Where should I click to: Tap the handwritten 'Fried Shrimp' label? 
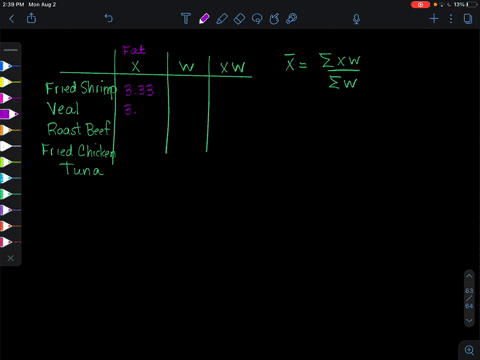coord(81,89)
